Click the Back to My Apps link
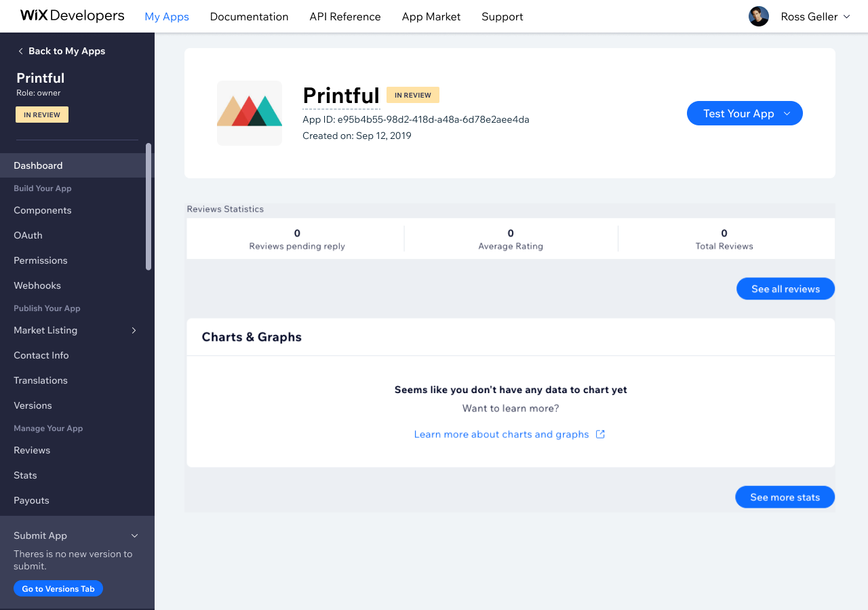Viewport: 868px width, 610px height. (x=66, y=52)
